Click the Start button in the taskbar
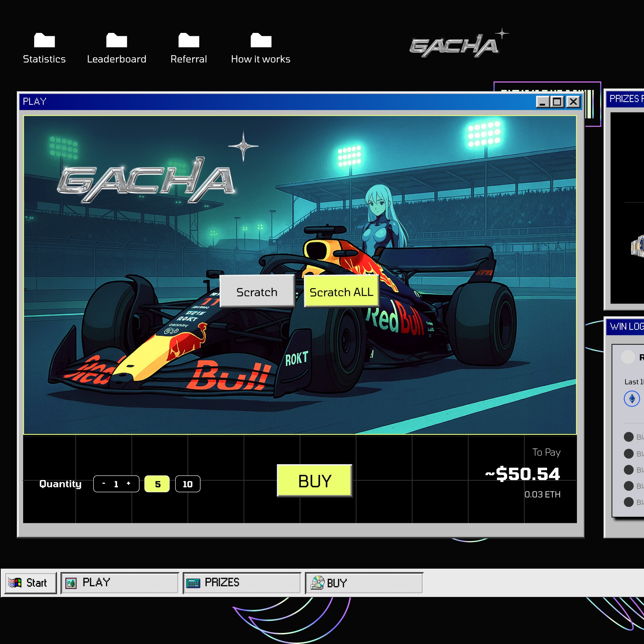The image size is (644, 644). (31, 583)
